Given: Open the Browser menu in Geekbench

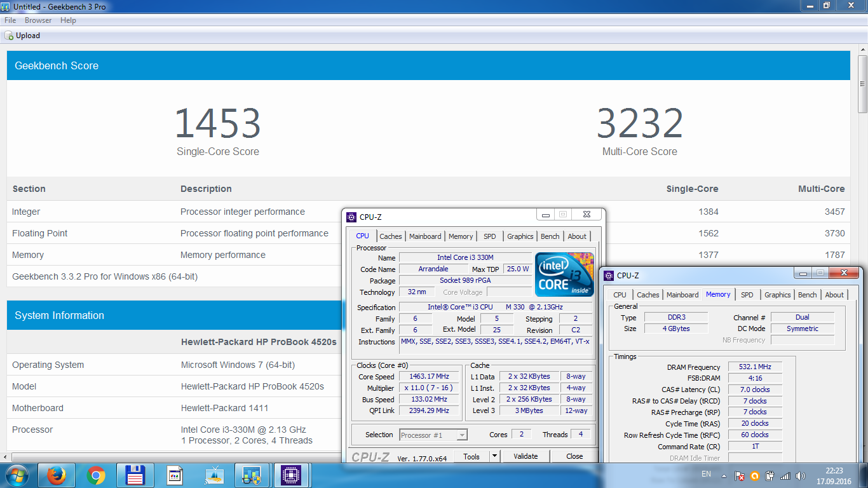Looking at the screenshot, I should coord(38,20).
